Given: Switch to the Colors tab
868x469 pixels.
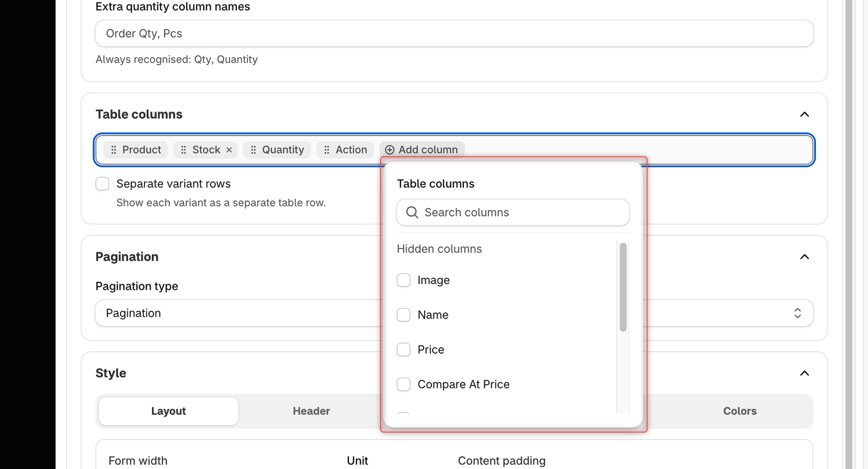Looking at the screenshot, I should [x=740, y=411].
